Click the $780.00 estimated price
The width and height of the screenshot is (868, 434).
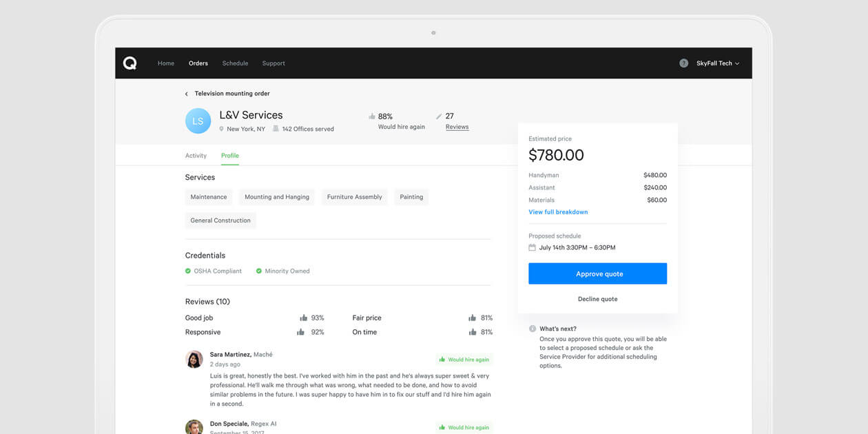point(556,155)
